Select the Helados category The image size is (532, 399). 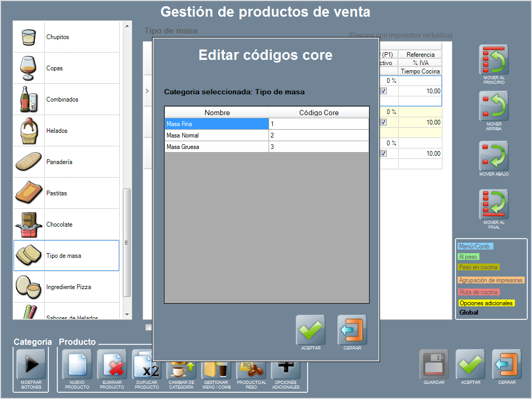(x=66, y=131)
